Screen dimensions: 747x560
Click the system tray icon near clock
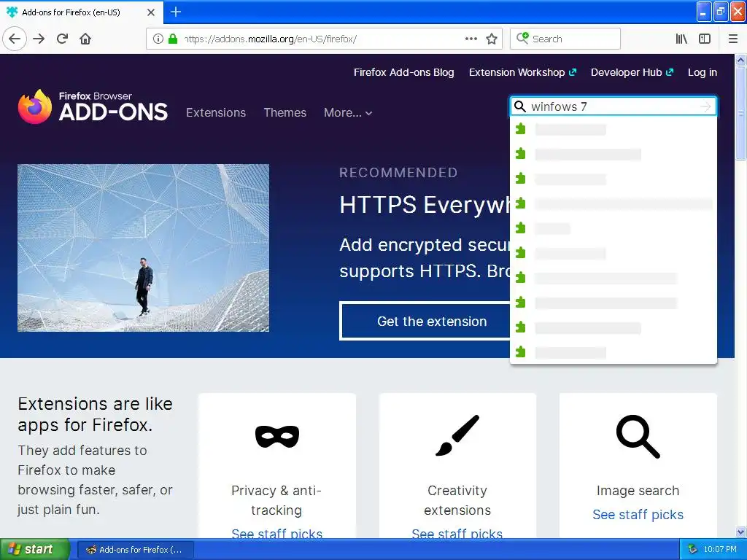click(692, 549)
